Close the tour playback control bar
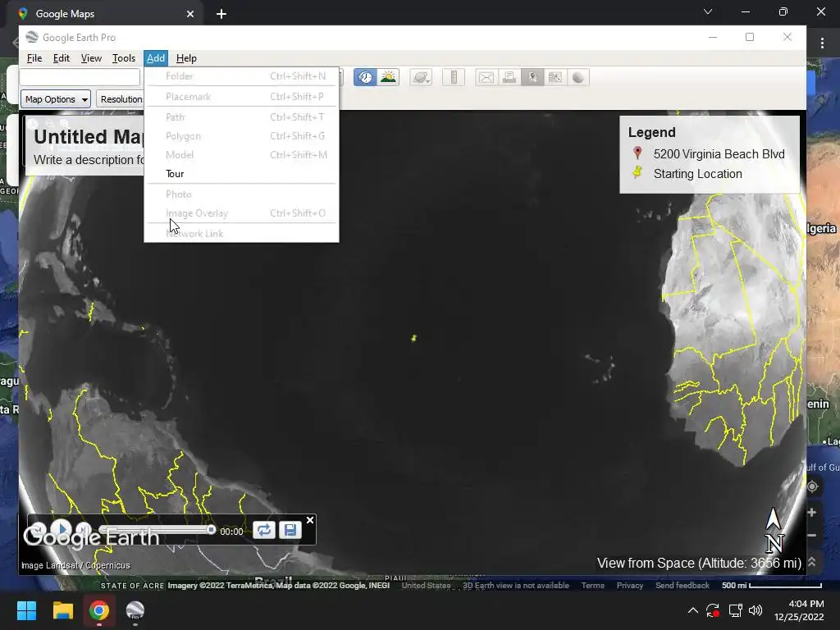Screen dimensions: 840x630 (x=309, y=520)
